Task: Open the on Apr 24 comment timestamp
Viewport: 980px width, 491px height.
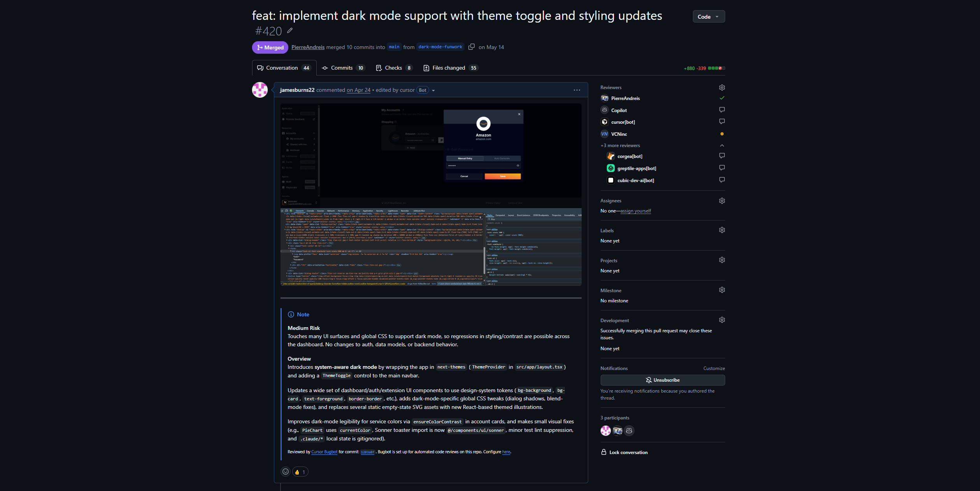Action: pos(358,90)
